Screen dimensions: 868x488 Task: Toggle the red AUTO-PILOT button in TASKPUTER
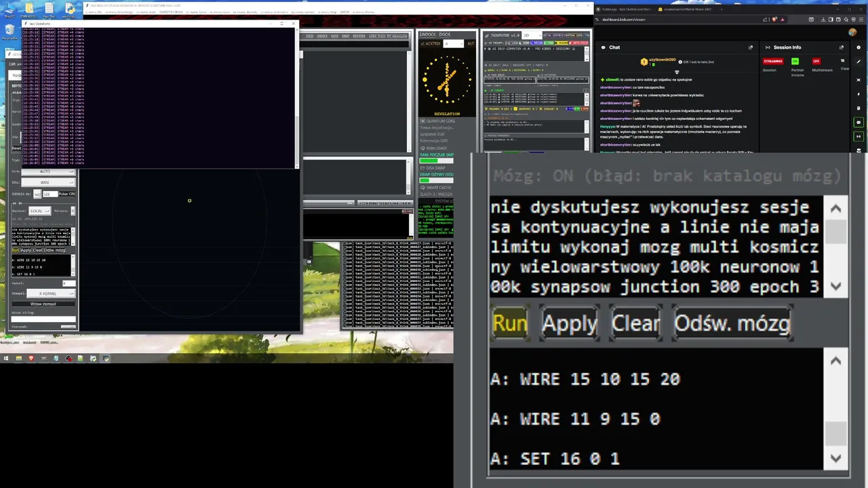pos(579,43)
